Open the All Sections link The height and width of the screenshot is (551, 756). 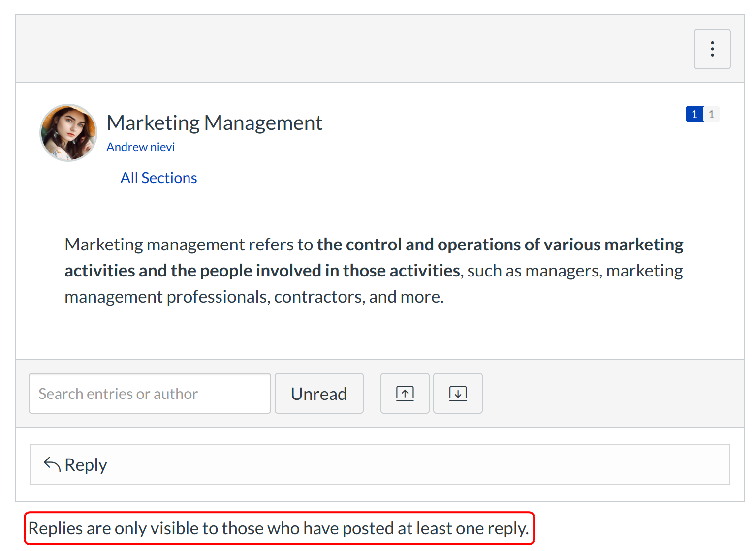point(158,178)
